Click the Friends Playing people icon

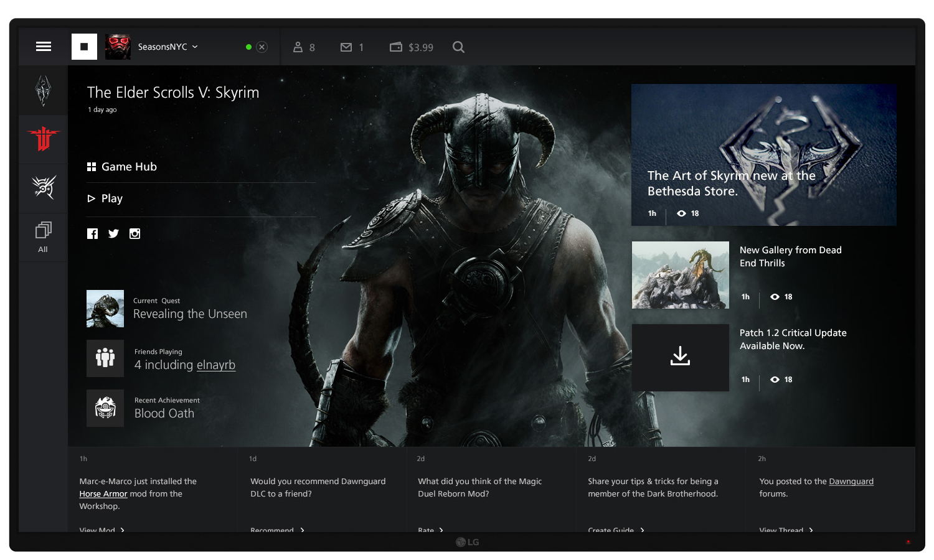click(105, 358)
